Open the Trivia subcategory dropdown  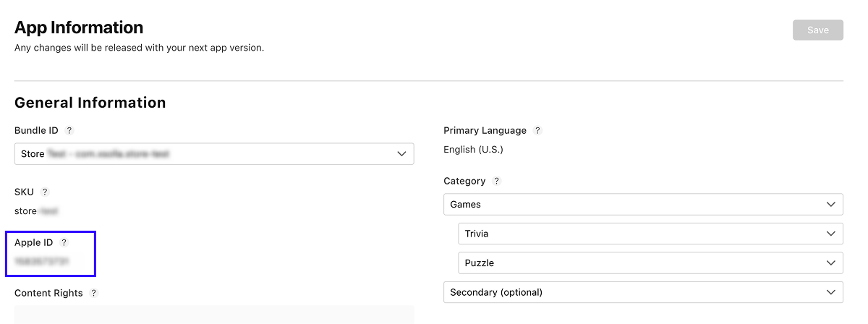650,234
